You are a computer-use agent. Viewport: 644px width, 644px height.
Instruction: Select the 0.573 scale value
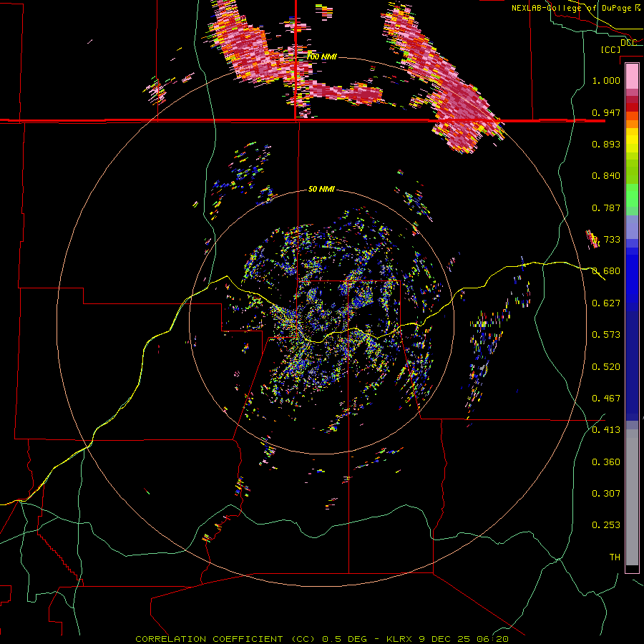click(606, 335)
